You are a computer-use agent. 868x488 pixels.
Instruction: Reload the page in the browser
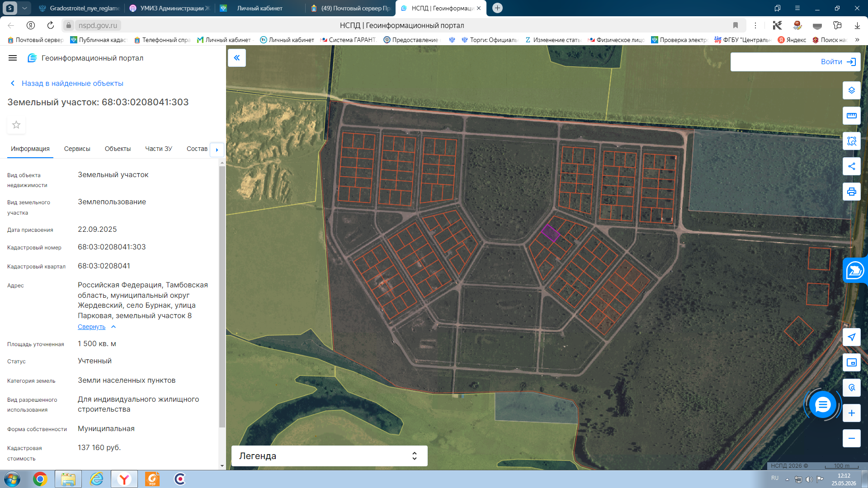point(51,25)
